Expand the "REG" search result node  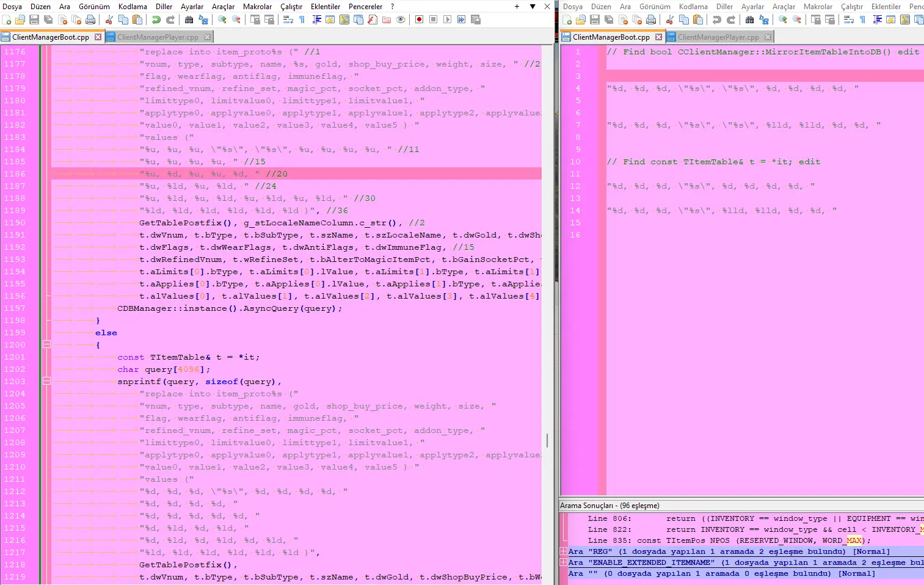(564, 551)
